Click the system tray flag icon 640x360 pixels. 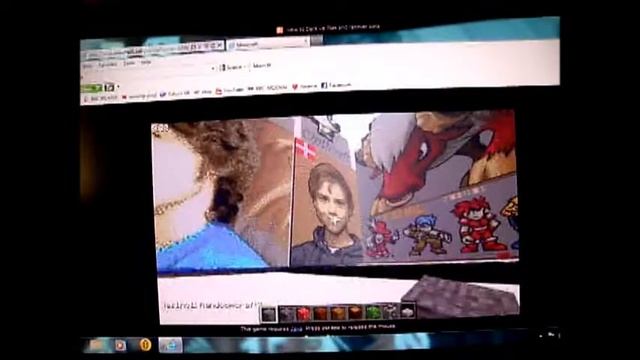click(550, 335)
